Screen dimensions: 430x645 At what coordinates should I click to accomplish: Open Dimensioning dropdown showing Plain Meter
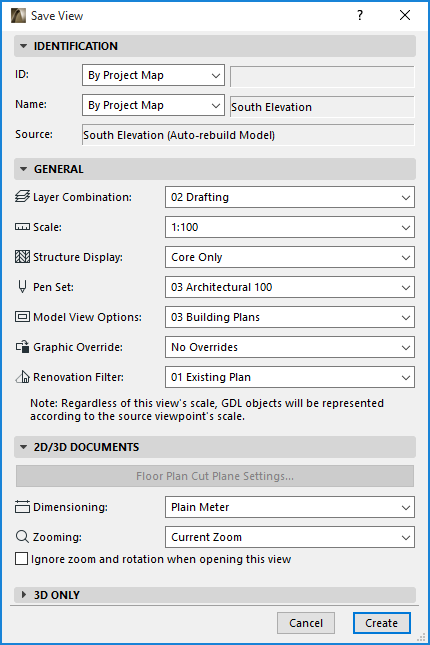click(x=290, y=507)
